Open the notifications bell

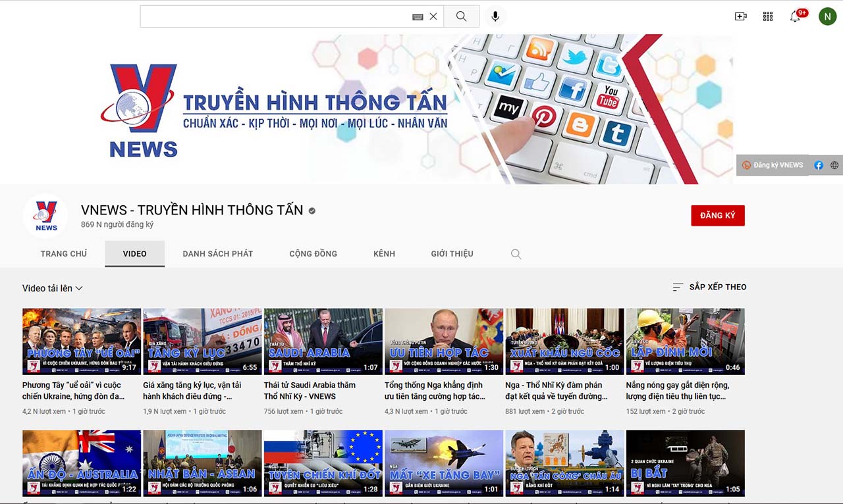click(x=795, y=17)
